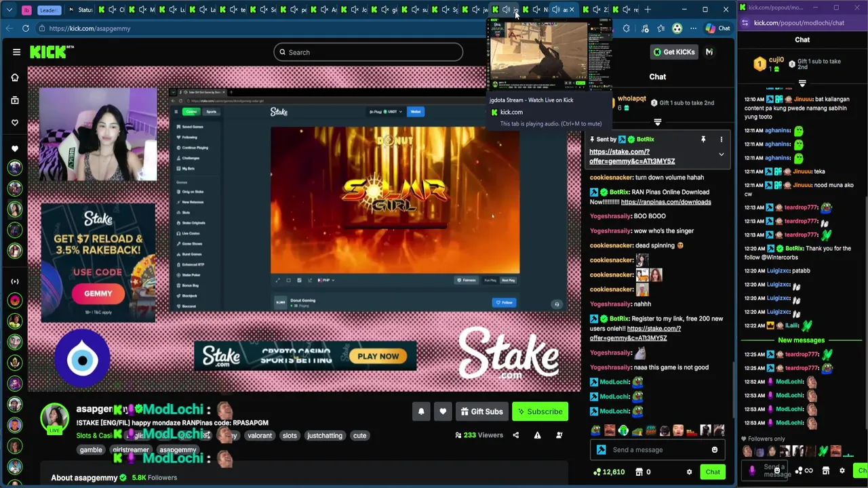Open channel shop icon in main chat
The height and width of the screenshot is (488, 868).
click(x=639, y=472)
